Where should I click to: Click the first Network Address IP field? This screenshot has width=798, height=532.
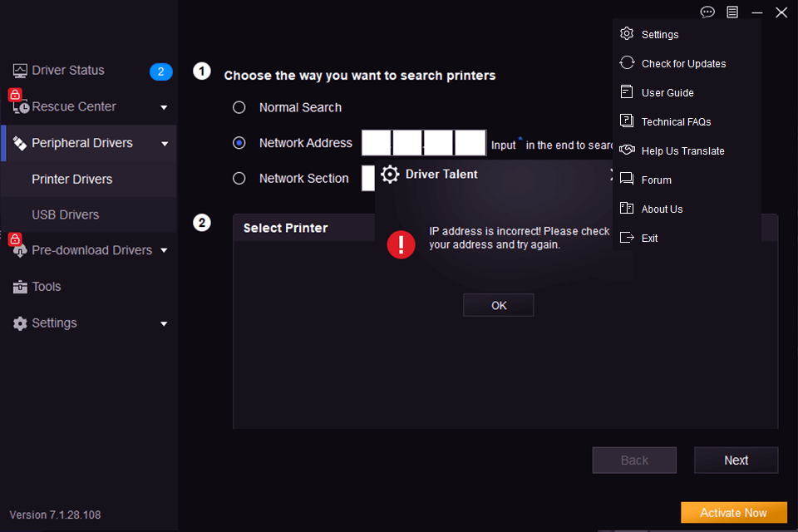(376, 143)
